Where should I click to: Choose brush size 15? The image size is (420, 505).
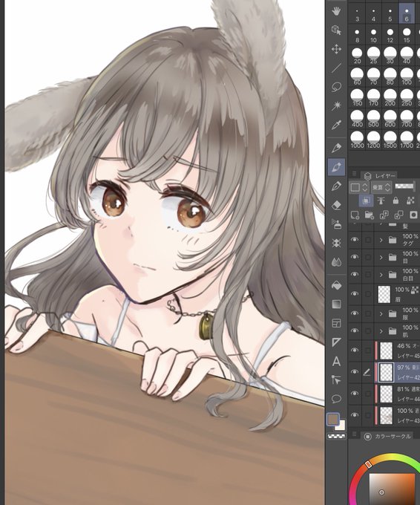pos(407,36)
